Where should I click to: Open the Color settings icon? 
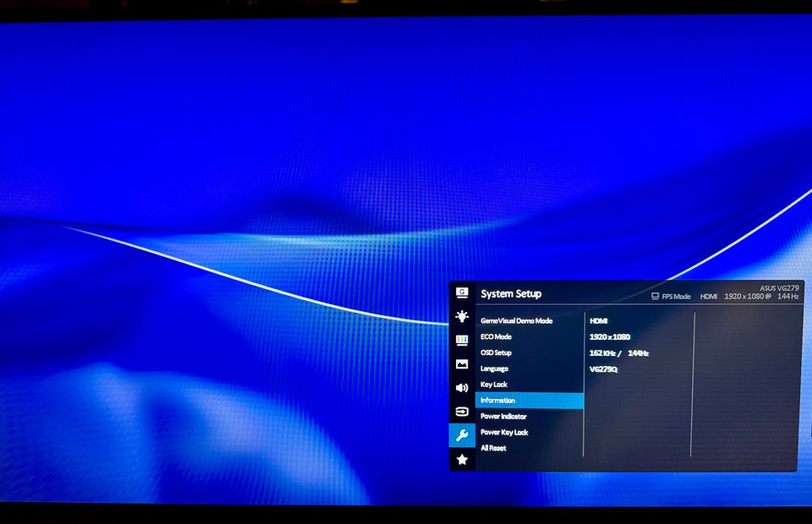[x=462, y=340]
